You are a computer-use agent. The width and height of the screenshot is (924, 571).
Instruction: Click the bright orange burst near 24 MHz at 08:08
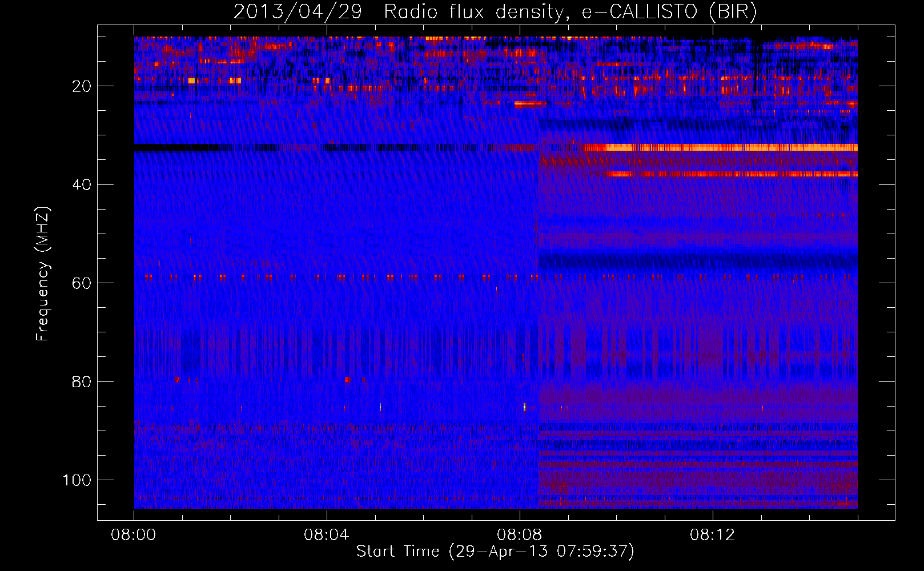[x=531, y=104]
